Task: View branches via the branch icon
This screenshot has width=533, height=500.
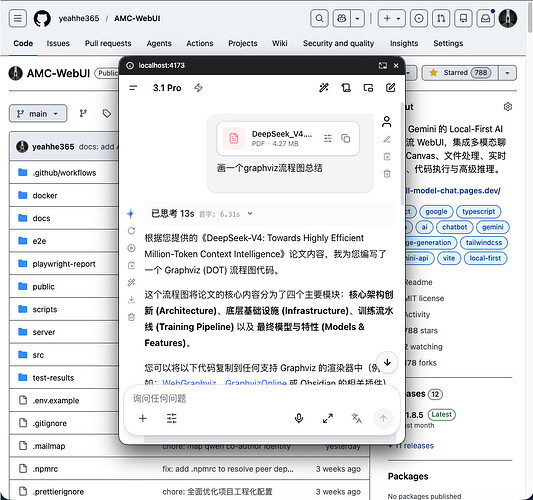Action: pos(83,113)
